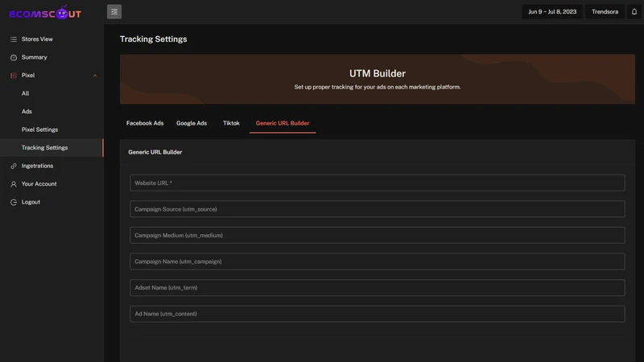
Task: Collapse the Pixel menu chevron
Action: coord(95,76)
